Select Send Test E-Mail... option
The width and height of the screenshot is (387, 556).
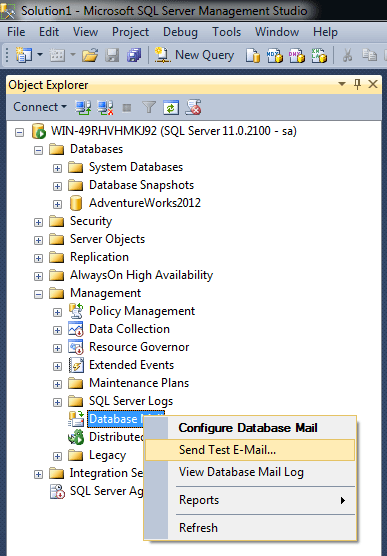click(x=250, y=450)
